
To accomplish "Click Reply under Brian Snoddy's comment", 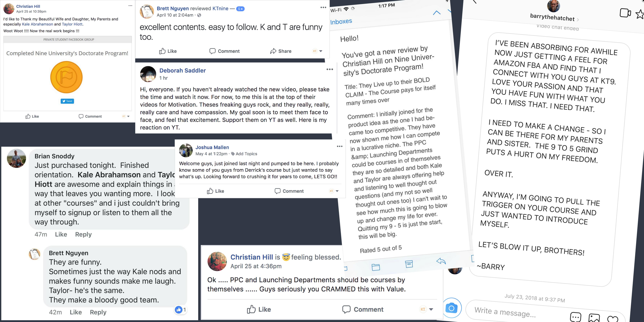I will click(x=84, y=234).
